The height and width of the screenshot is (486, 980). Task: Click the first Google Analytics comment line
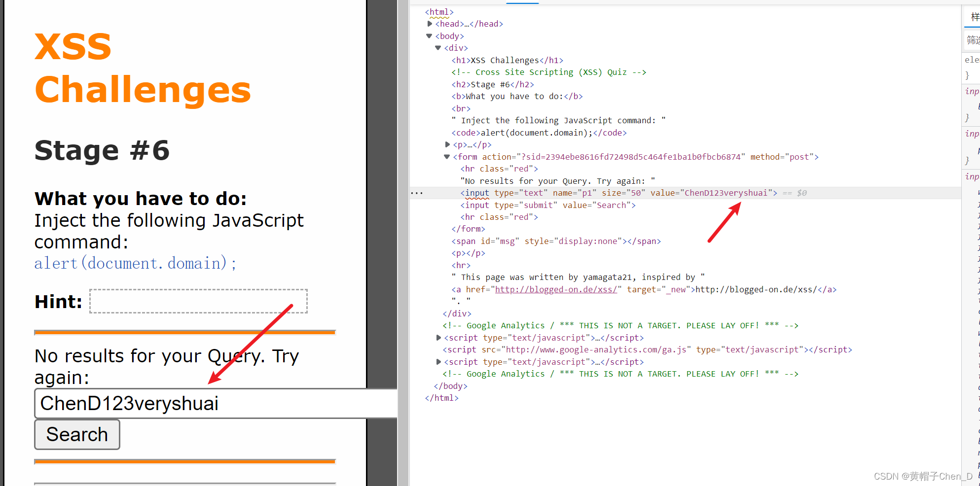620,326
